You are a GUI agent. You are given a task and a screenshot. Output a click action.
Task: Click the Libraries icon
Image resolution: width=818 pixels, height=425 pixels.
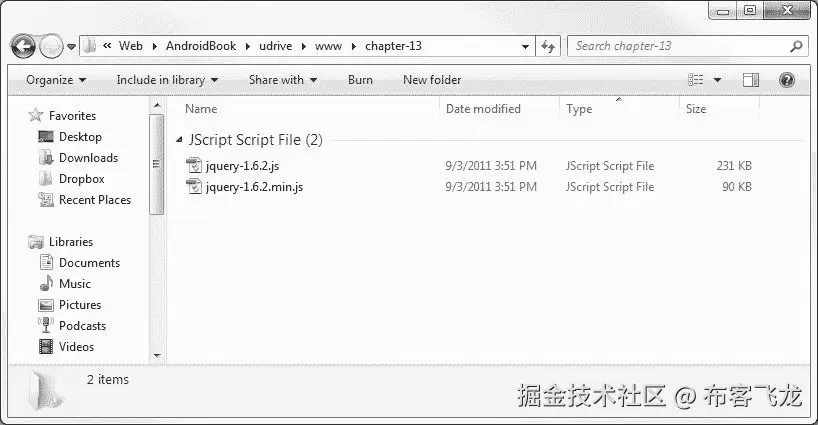click(36, 242)
